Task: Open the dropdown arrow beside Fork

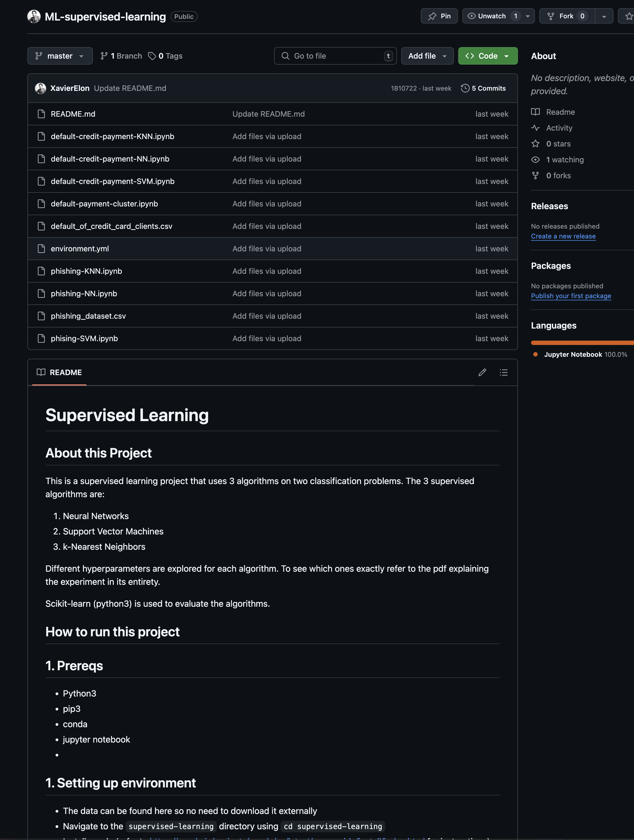Action: pyautogui.click(x=604, y=16)
